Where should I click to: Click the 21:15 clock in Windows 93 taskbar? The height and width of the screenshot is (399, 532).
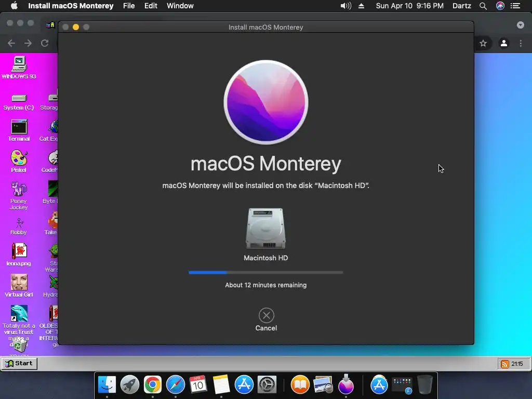pos(517,364)
